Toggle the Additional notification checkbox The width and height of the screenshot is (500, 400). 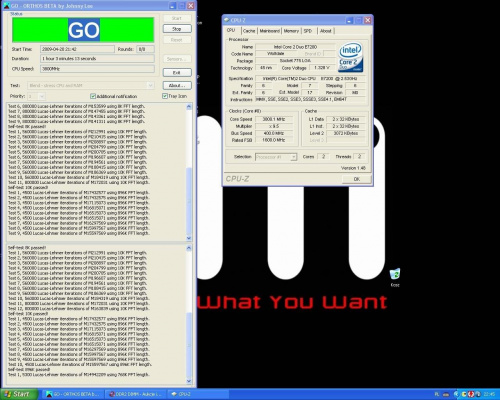[93, 96]
